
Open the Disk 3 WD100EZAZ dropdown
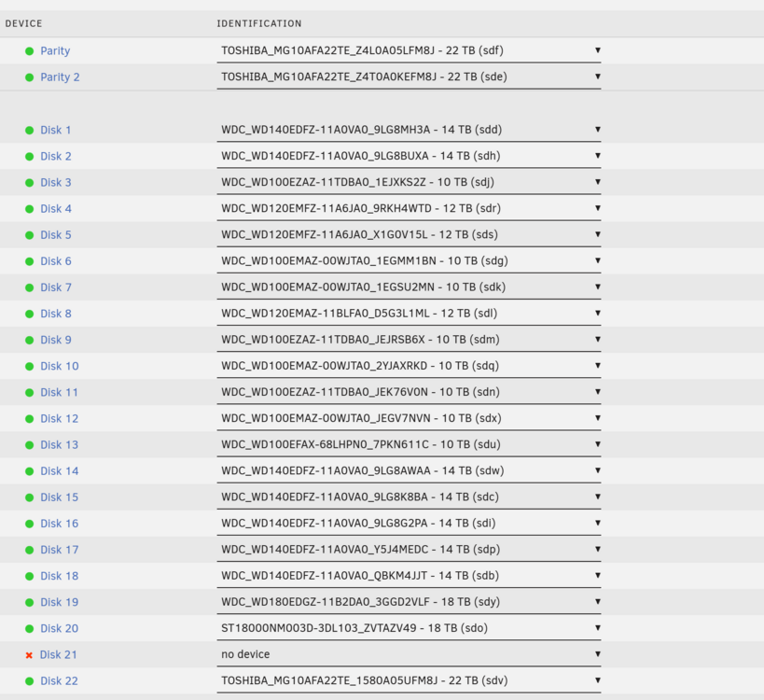(409, 182)
